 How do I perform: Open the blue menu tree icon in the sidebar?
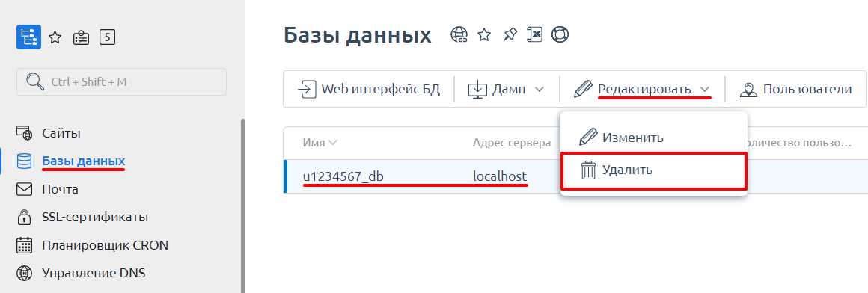coord(28,37)
